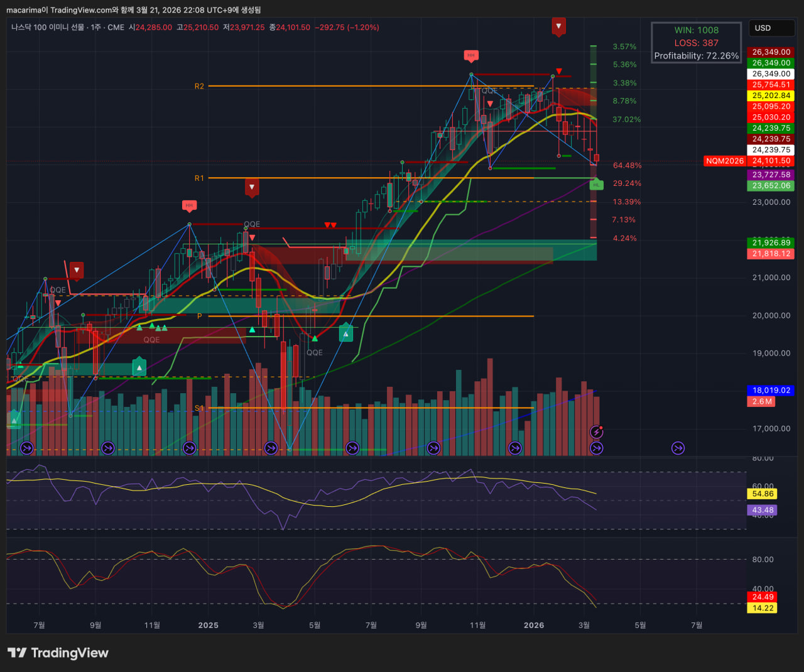Click the red down-arrow marker below R1 label

coord(252,187)
